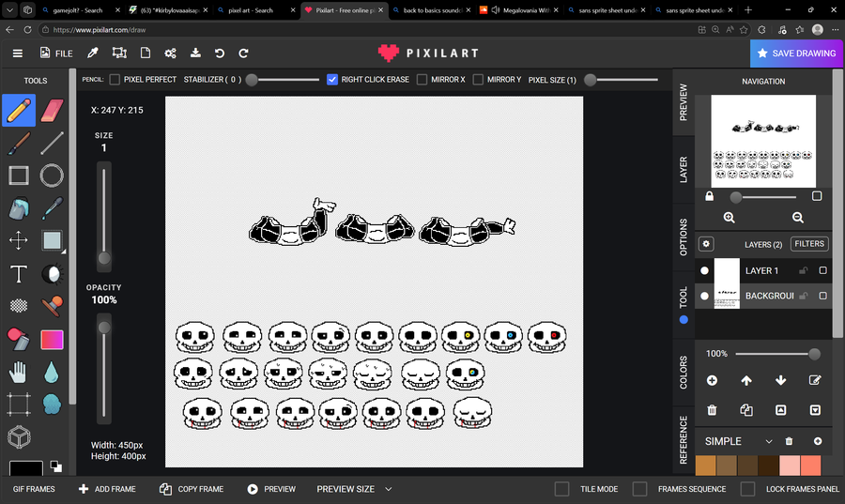The width and height of the screenshot is (845, 504).
Task: Enable the Mirror Y checkbox
Action: coord(478,80)
